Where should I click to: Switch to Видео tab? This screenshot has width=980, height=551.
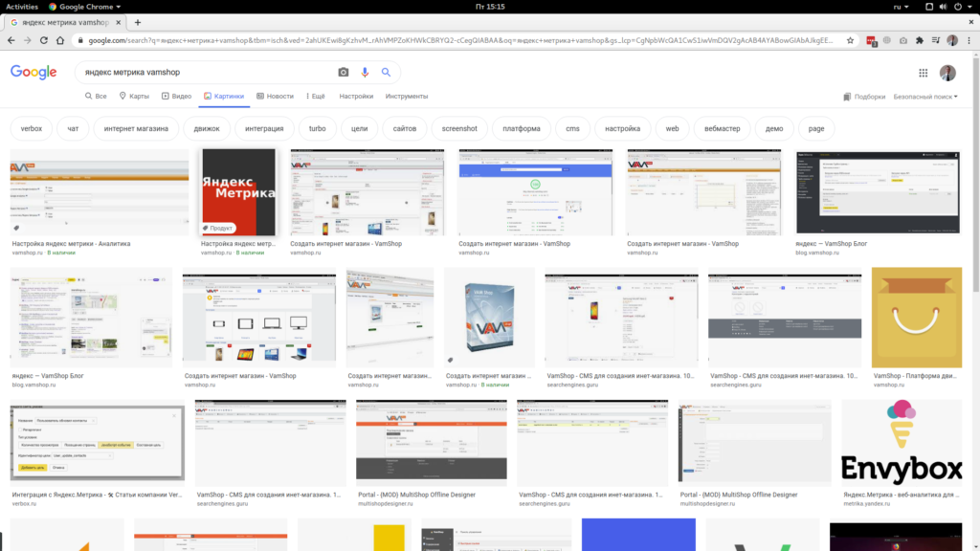point(176,97)
